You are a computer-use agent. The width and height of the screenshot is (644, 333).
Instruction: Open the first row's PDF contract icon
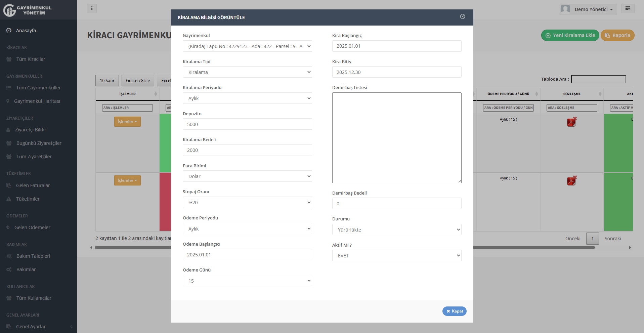(x=571, y=122)
